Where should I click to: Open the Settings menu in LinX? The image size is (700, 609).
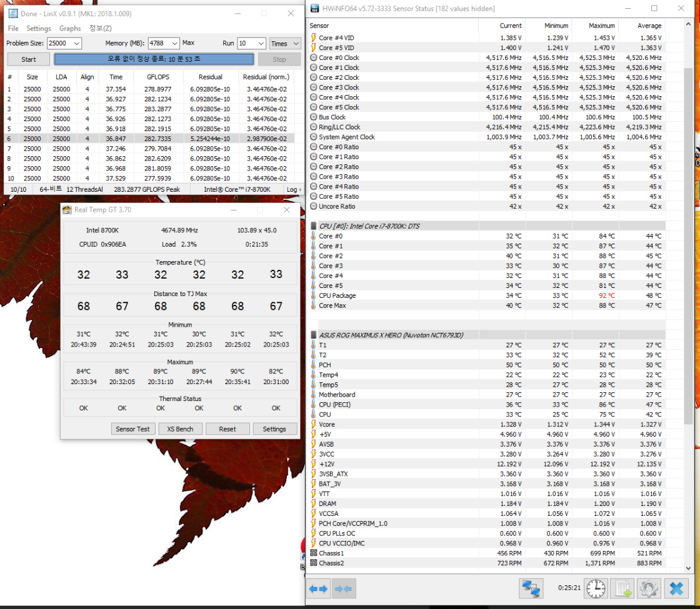coord(39,28)
